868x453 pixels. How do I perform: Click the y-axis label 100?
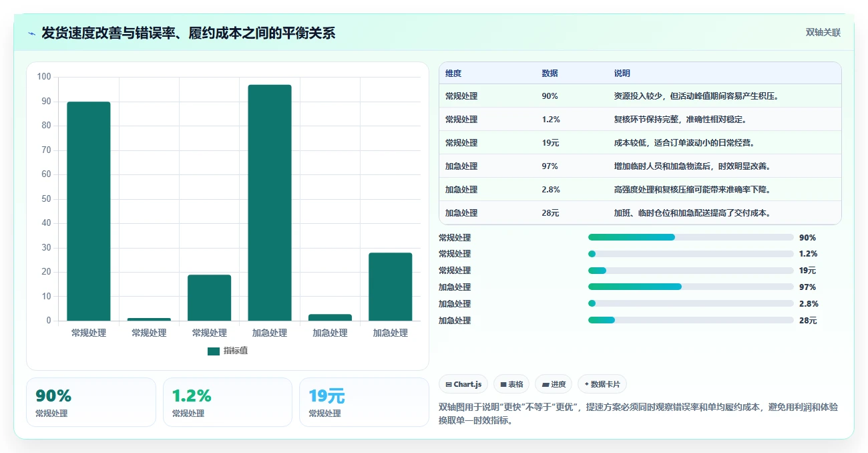pyautogui.click(x=44, y=77)
